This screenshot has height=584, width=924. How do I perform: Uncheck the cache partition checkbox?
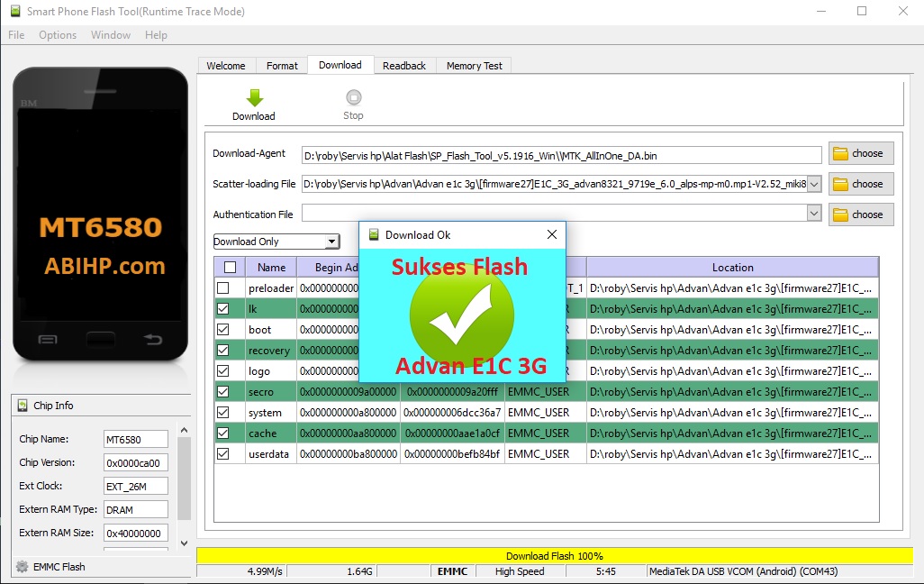point(222,433)
